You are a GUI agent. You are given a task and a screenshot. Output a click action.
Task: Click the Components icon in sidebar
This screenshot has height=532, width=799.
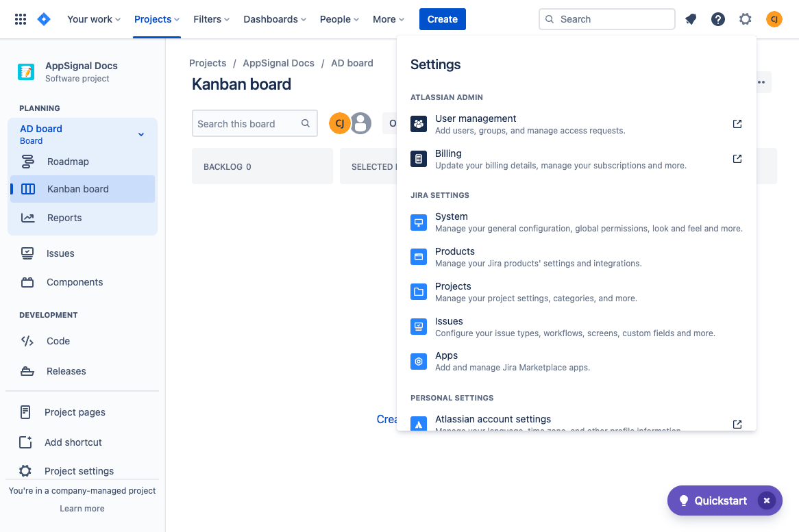point(27,282)
